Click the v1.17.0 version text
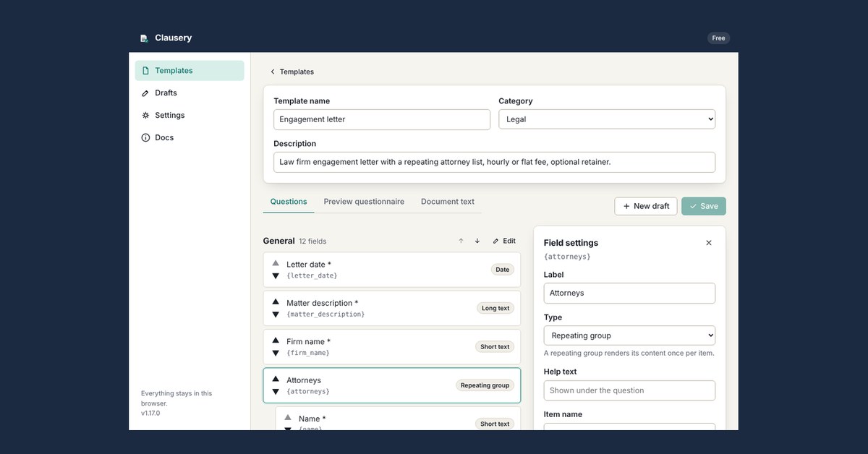Viewport: 868px width, 454px height. tap(150, 413)
